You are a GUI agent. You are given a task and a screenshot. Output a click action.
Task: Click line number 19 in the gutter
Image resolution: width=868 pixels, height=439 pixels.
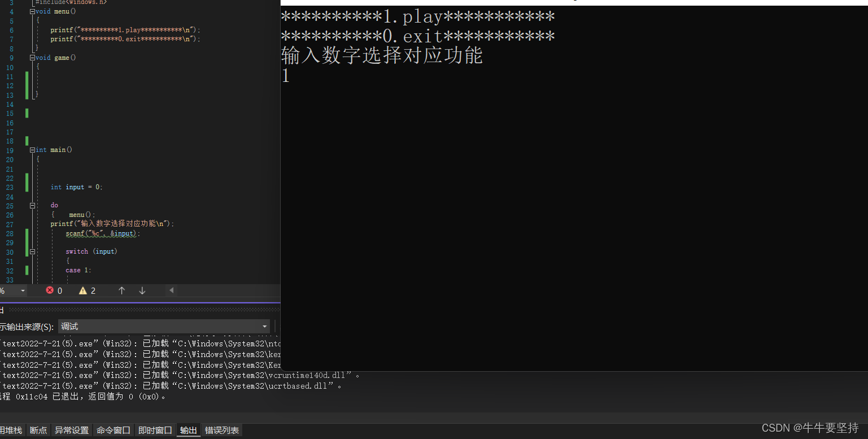pos(10,151)
